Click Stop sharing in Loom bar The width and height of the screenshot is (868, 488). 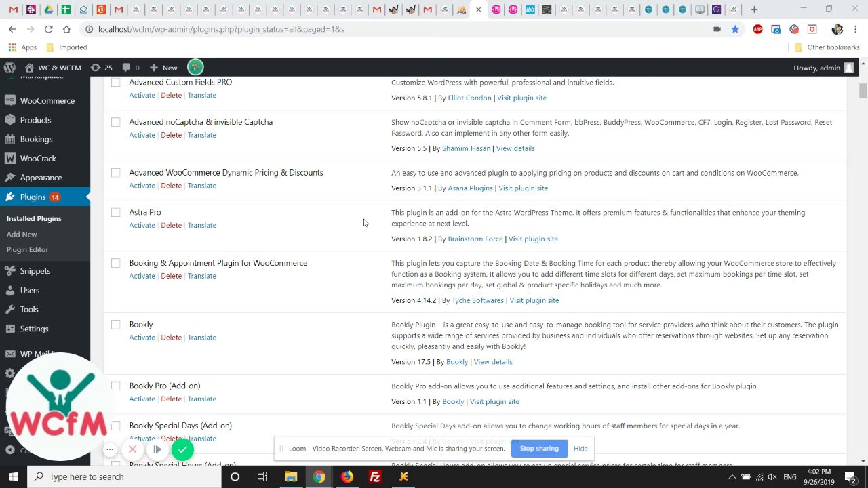(x=539, y=449)
